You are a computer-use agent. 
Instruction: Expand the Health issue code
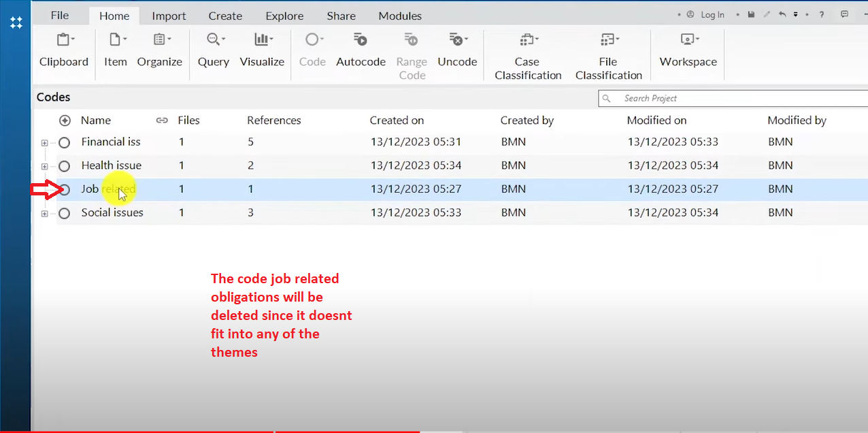point(44,166)
